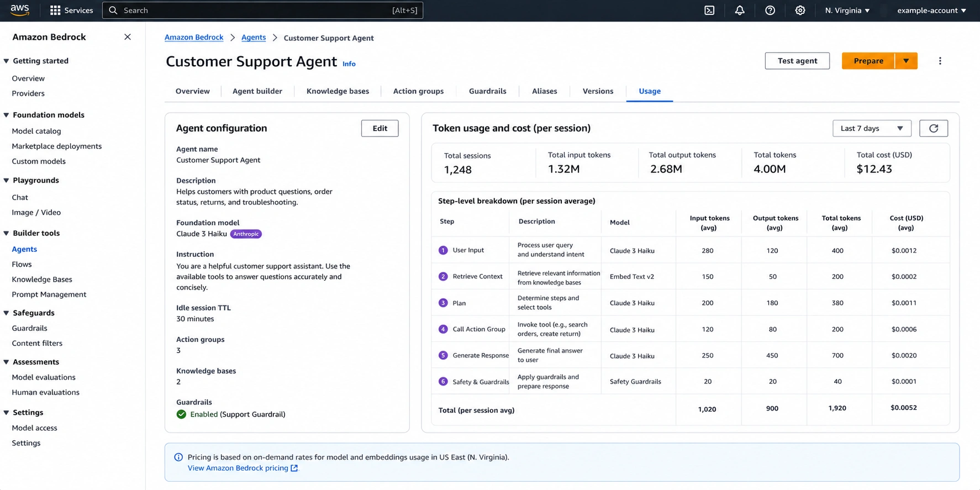Viewport: 980px width, 490px height.
Task: Open the Info link beside agent title
Action: (x=349, y=64)
